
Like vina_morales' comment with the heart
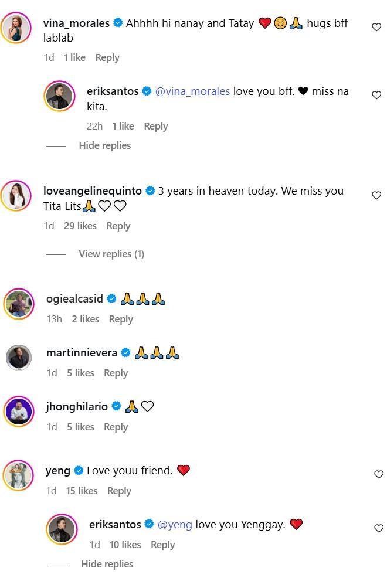tap(376, 27)
